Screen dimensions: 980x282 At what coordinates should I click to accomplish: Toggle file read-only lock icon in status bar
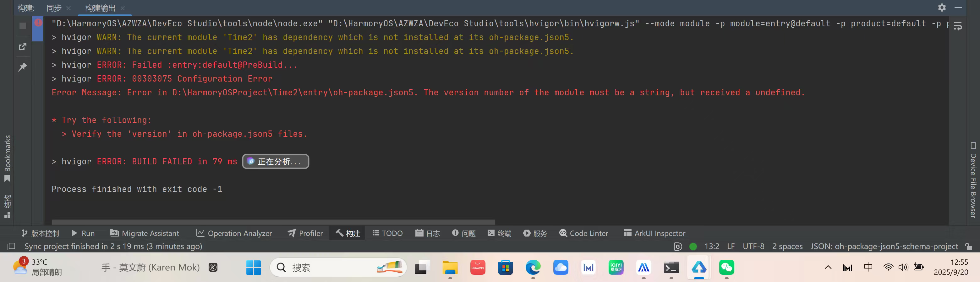pos(969,246)
